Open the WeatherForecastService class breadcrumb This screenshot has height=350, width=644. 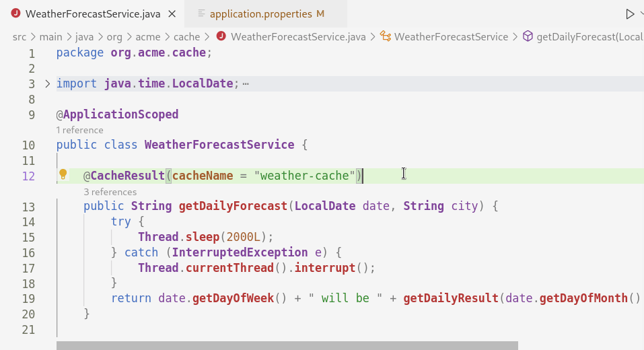click(x=451, y=37)
